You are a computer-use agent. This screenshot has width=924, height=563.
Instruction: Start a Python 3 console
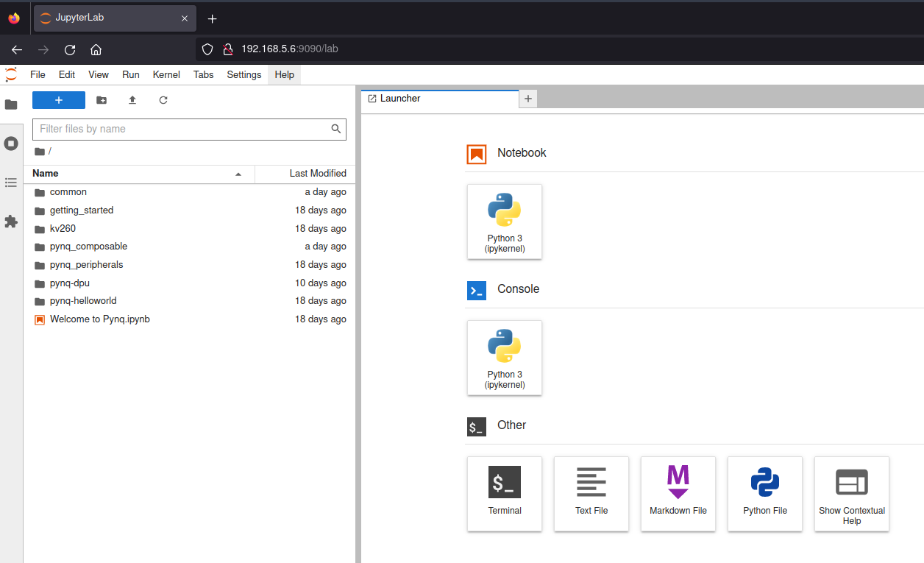coord(505,357)
